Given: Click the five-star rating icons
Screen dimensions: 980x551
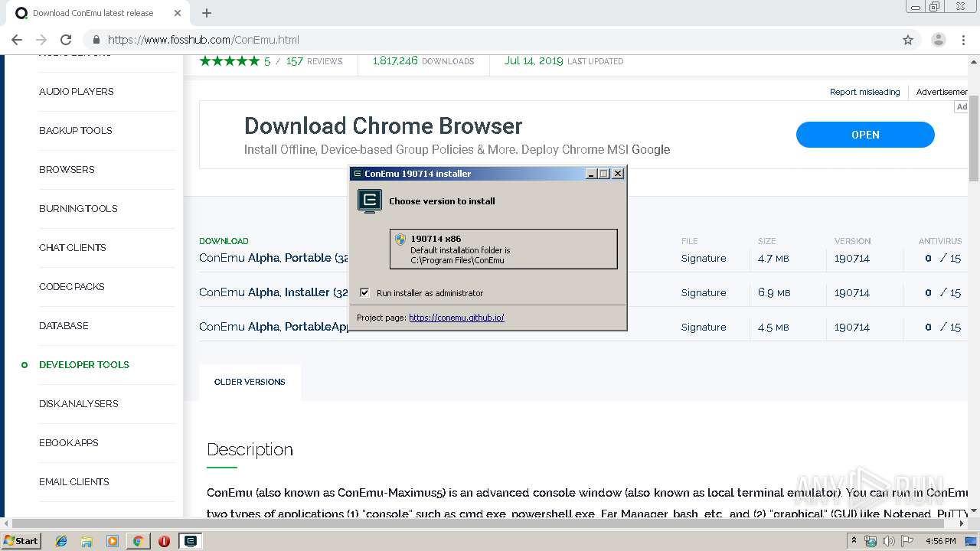Looking at the screenshot, I should (x=230, y=61).
